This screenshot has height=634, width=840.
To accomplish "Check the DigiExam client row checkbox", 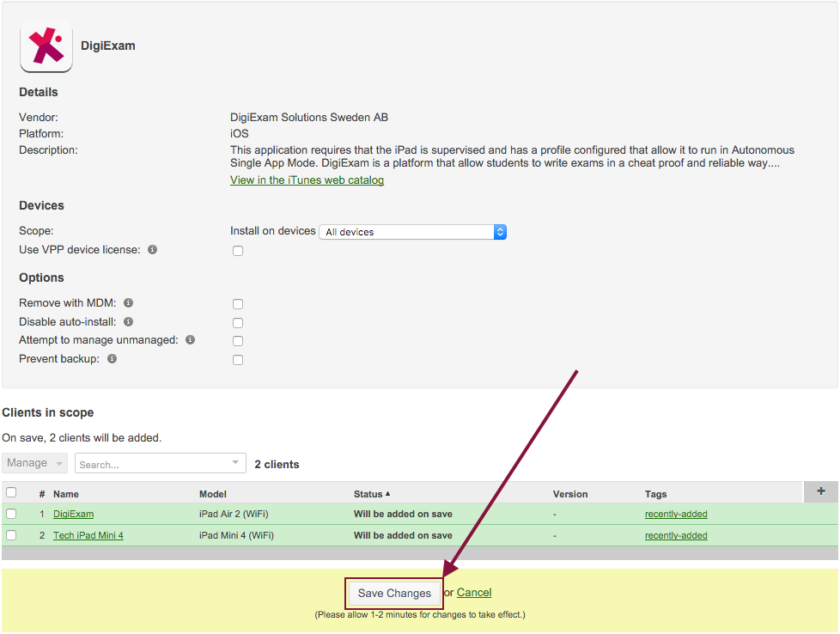I will click(x=11, y=514).
